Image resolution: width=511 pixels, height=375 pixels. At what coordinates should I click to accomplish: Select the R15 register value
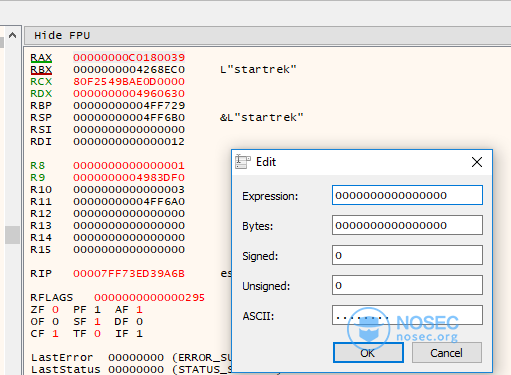tap(129, 250)
